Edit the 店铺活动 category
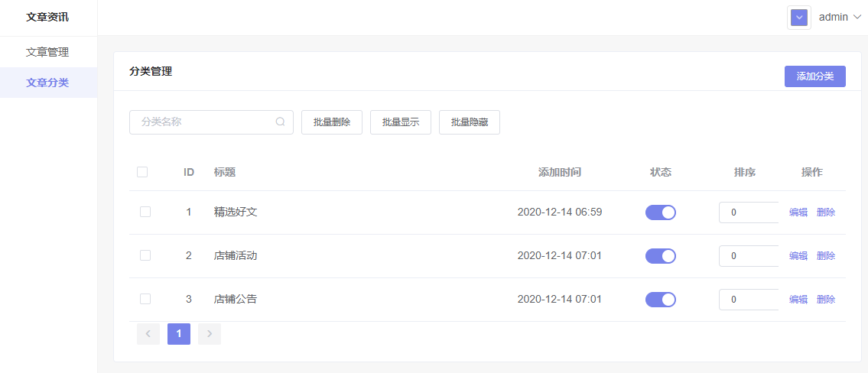The width and height of the screenshot is (868, 373). point(798,256)
